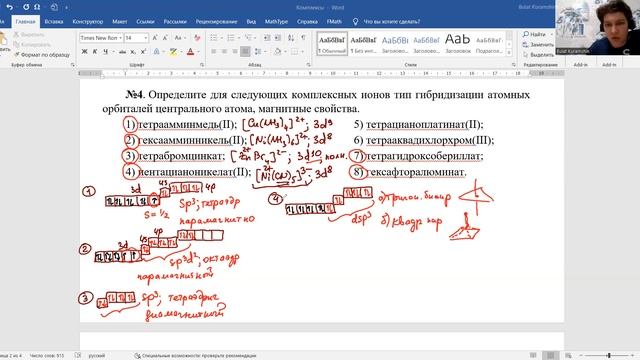Apply superscript formatting
Screen dimensions: 640x360
[x=143, y=52]
